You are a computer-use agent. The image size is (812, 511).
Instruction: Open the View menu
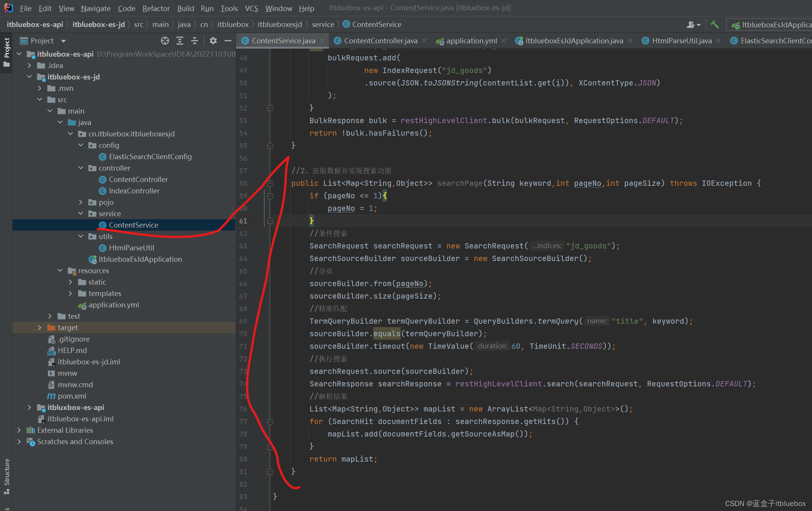(x=66, y=8)
